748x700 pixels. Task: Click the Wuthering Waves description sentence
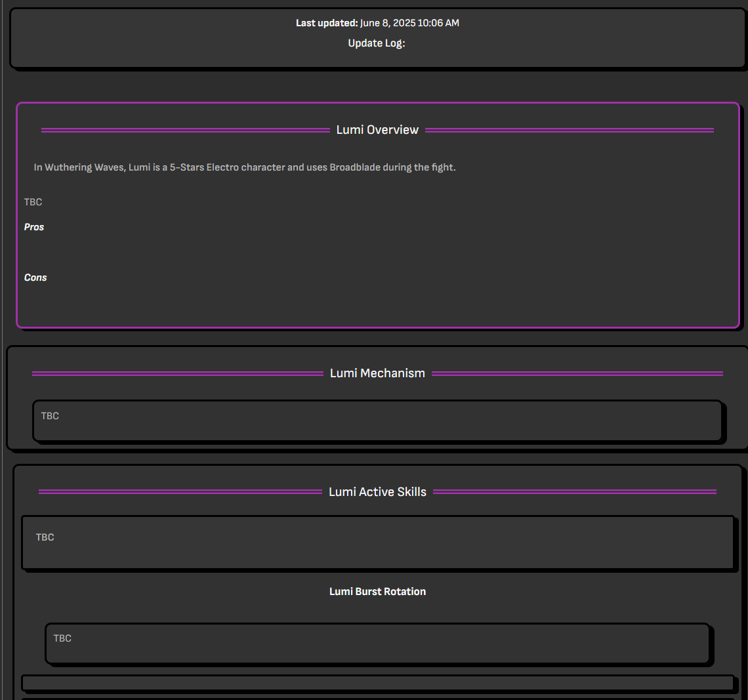pos(245,167)
